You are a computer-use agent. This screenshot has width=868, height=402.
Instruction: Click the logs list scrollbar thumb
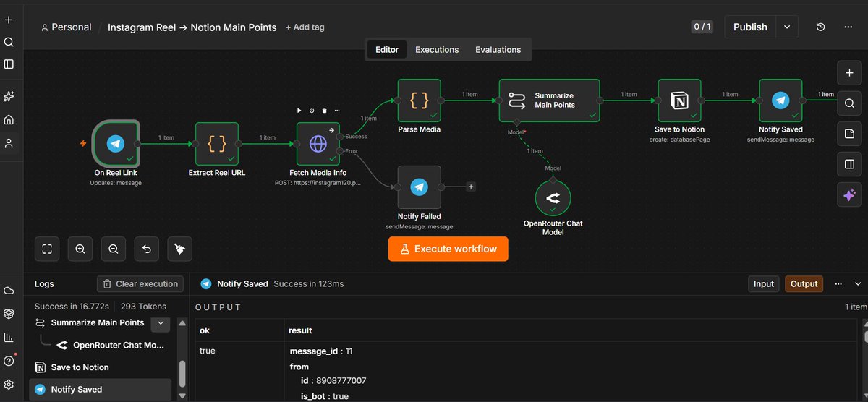click(x=182, y=374)
